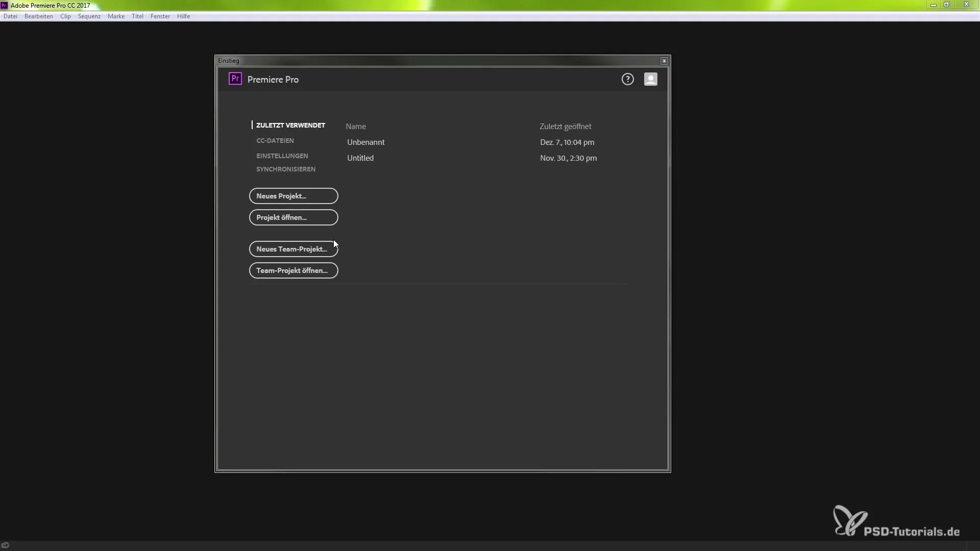Screen dimensions: 980x551
Task: Select the Zuletzt verwendet tab
Action: (290, 125)
